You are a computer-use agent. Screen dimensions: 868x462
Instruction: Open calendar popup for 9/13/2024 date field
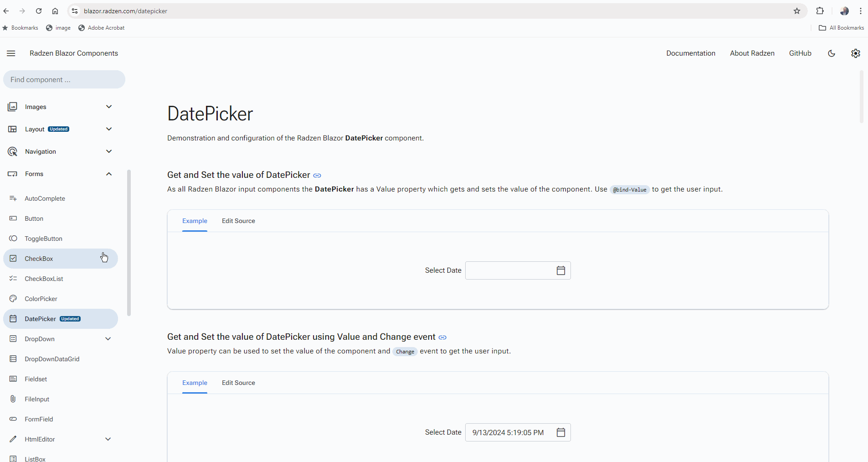[x=561, y=432]
